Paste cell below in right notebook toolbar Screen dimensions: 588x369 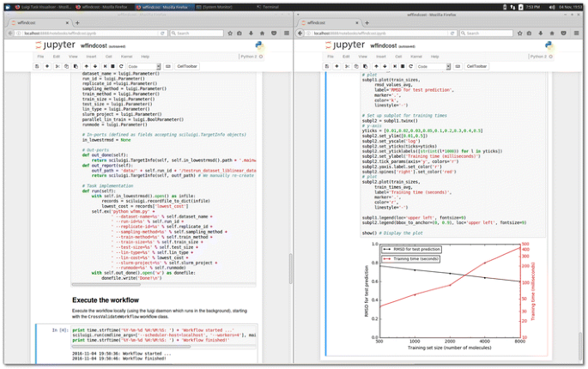(x=365, y=66)
